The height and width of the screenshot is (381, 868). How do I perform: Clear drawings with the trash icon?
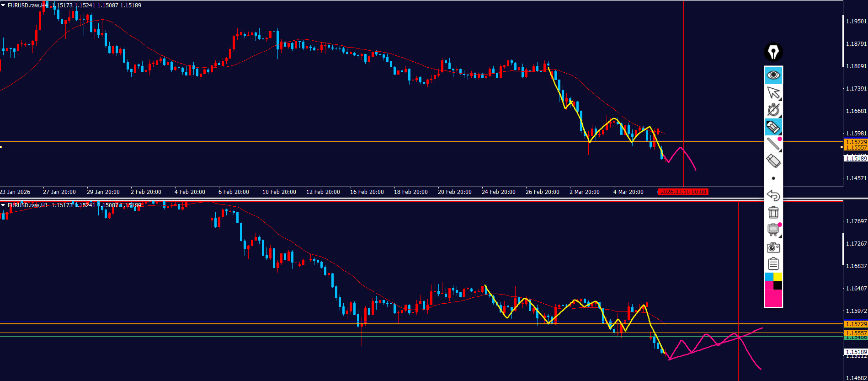click(x=773, y=212)
